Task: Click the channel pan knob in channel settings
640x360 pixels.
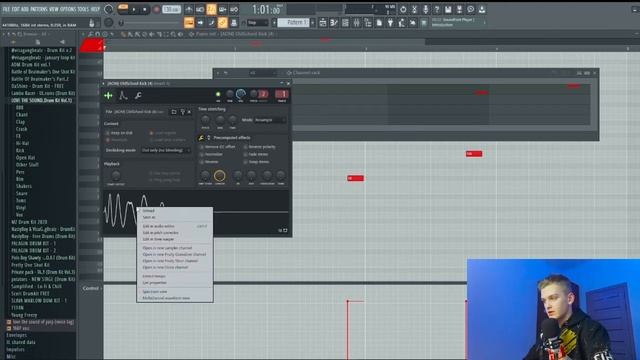Action: point(230,94)
